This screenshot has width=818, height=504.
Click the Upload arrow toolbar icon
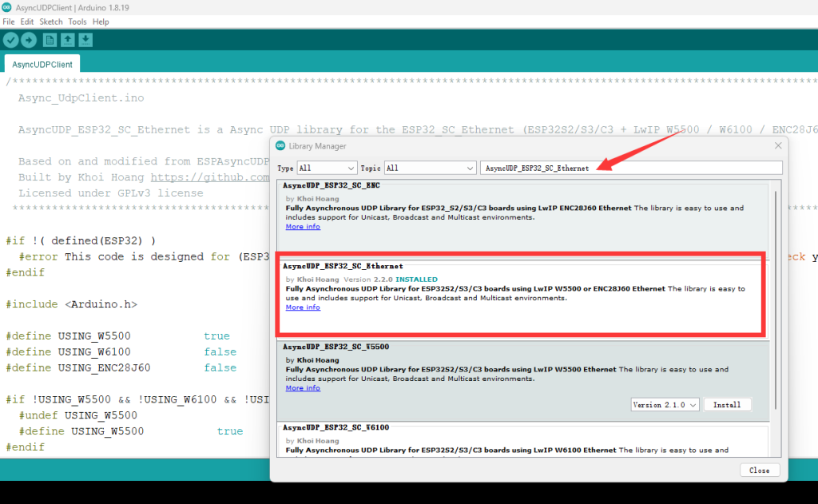pos(29,40)
